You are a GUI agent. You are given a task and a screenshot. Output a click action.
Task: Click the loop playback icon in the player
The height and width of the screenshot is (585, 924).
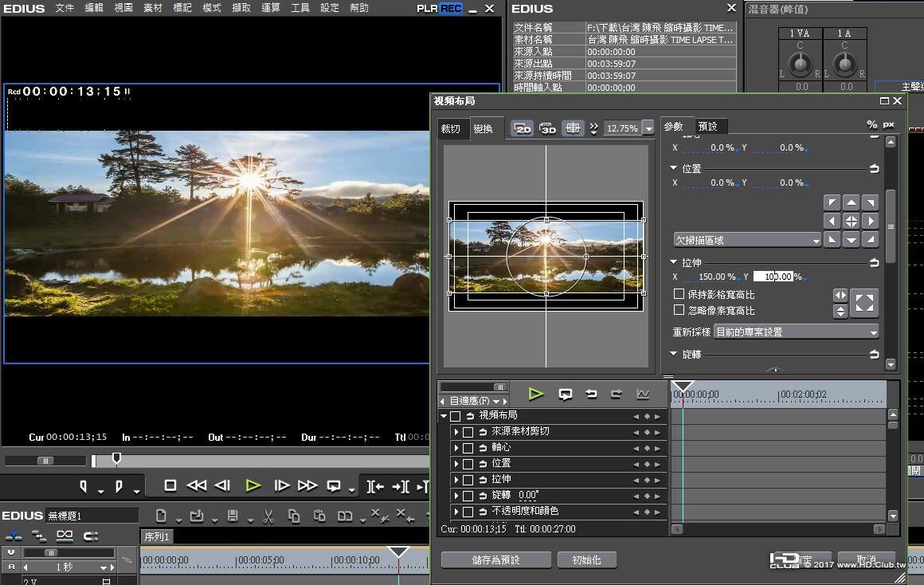[334, 486]
